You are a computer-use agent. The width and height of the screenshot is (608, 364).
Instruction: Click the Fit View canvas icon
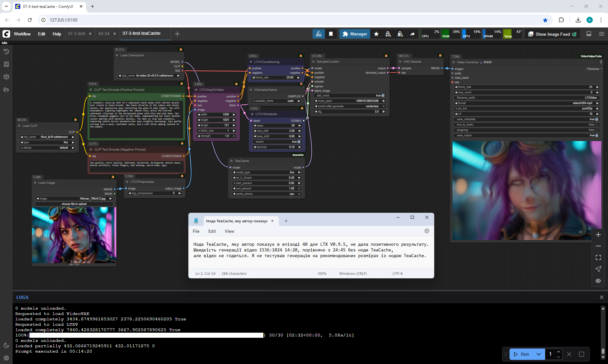tap(598, 257)
